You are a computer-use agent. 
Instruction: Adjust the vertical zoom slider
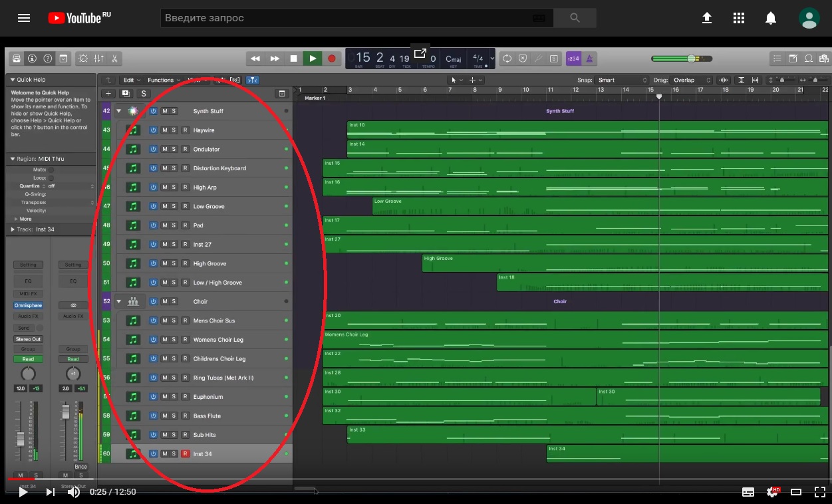(781, 80)
